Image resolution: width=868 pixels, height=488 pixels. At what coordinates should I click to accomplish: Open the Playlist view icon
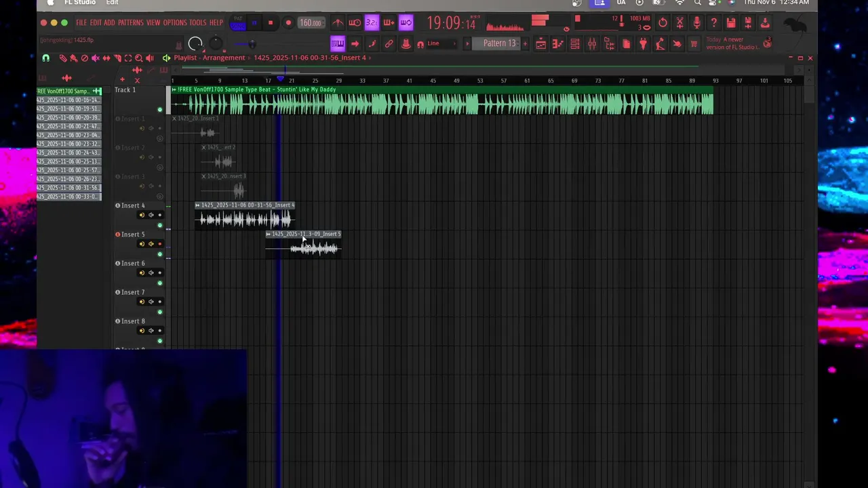pos(540,44)
